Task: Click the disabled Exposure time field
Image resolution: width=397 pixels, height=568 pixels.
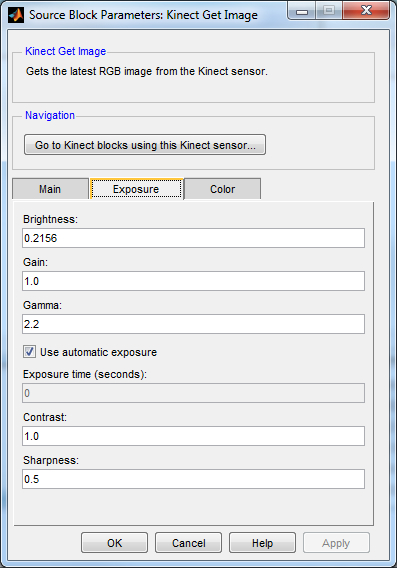Action: (x=193, y=393)
